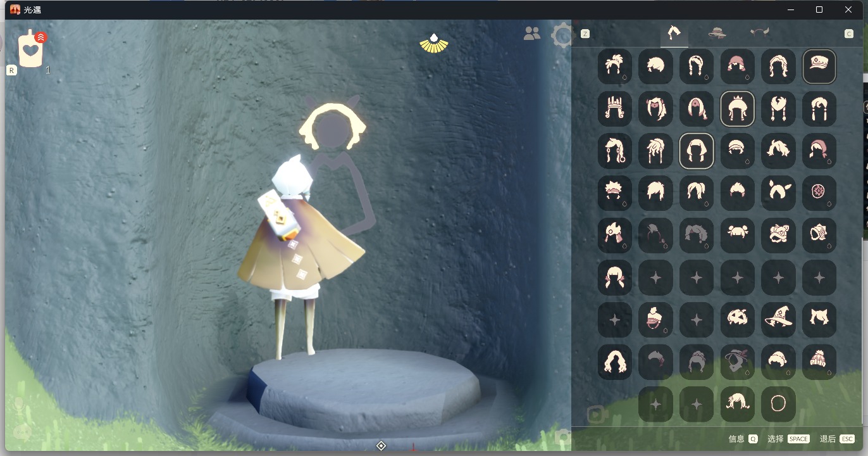Choose the hairstyle with a small crown
The image size is (868, 456).
click(x=738, y=108)
